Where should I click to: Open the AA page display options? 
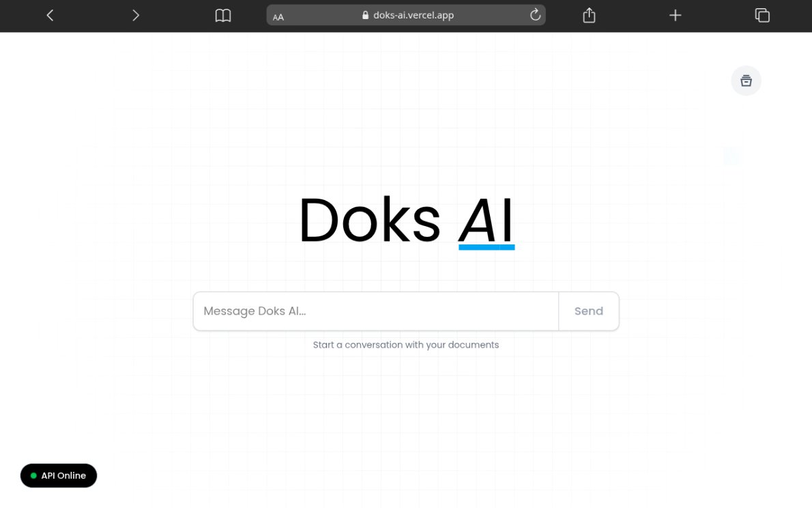click(278, 16)
